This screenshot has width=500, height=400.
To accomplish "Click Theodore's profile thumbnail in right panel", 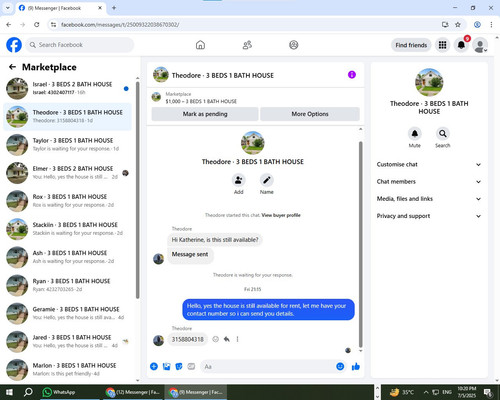I will [x=429, y=82].
